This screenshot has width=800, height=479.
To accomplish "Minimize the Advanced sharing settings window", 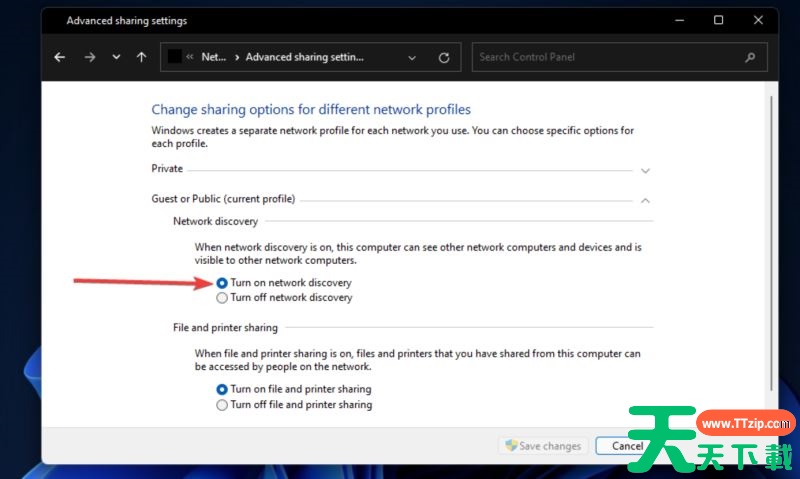I will 680,20.
